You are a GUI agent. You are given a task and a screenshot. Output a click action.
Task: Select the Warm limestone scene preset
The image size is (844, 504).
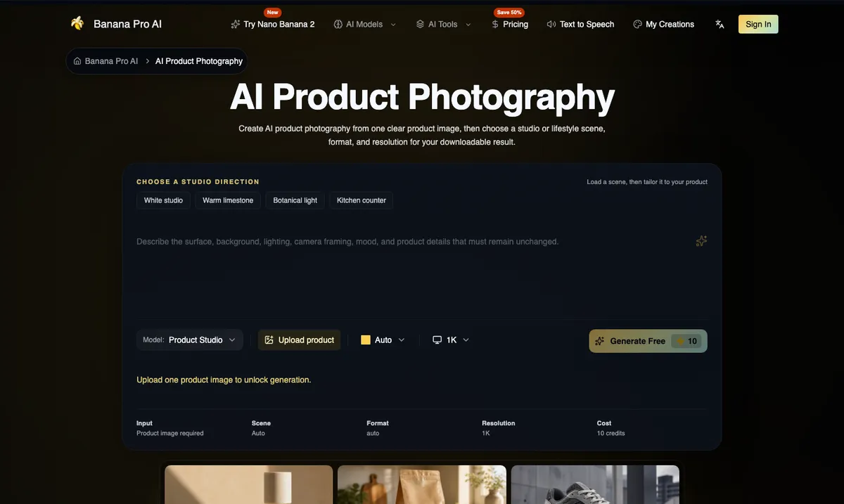[x=228, y=200]
